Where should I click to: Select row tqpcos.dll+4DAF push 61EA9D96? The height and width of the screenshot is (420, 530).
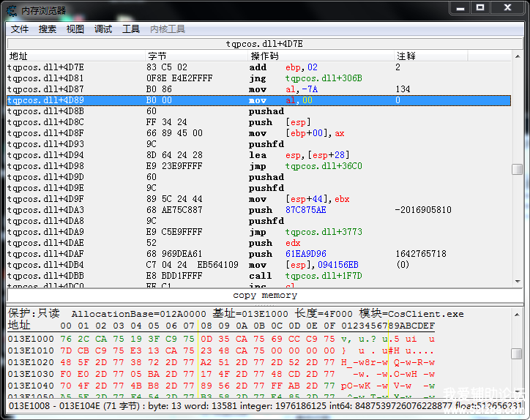pos(258,254)
